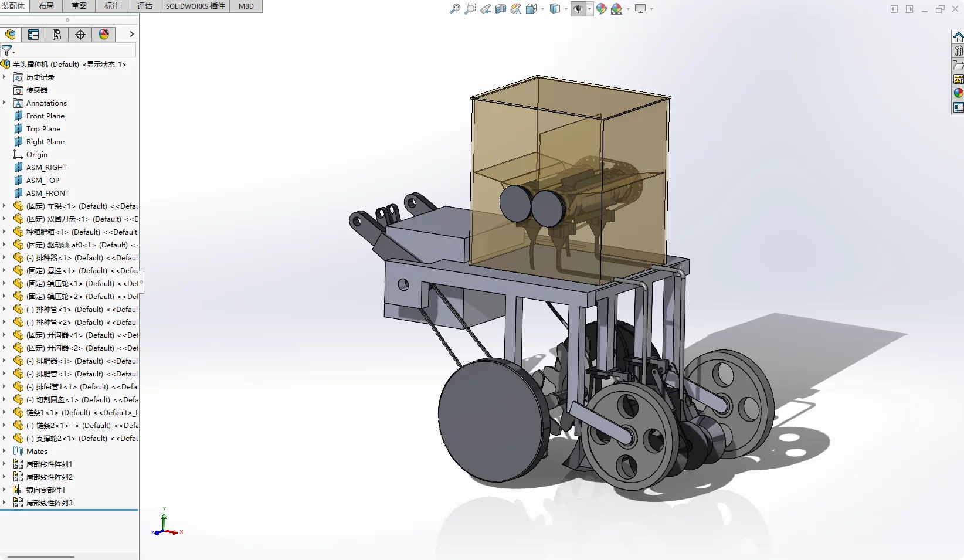The height and width of the screenshot is (560, 964).
Task: Switch to the DisplayManager tab
Action: tap(104, 35)
